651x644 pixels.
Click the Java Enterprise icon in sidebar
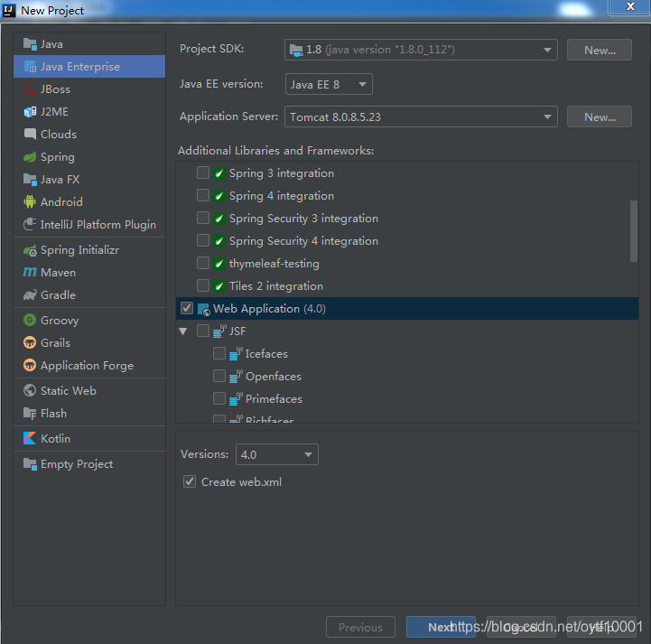(x=30, y=67)
